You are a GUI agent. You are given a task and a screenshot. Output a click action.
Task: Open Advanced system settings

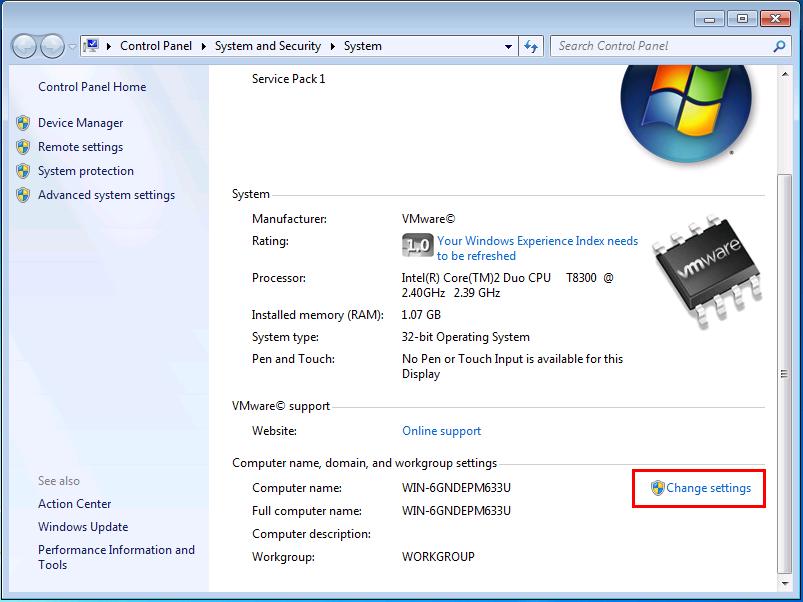[107, 195]
